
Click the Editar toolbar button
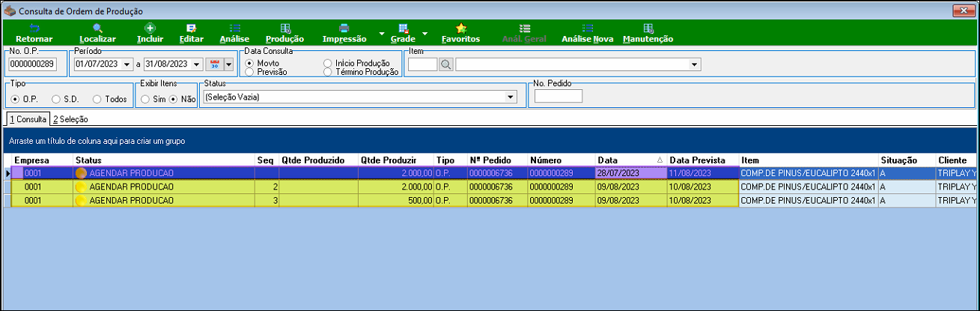[192, 33]
